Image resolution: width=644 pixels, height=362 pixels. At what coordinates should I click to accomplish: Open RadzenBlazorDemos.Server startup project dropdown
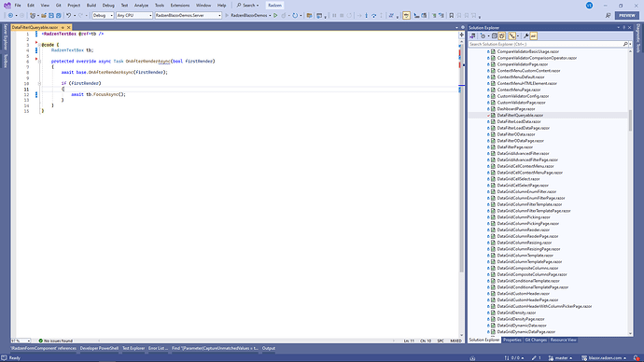point(189,15)
